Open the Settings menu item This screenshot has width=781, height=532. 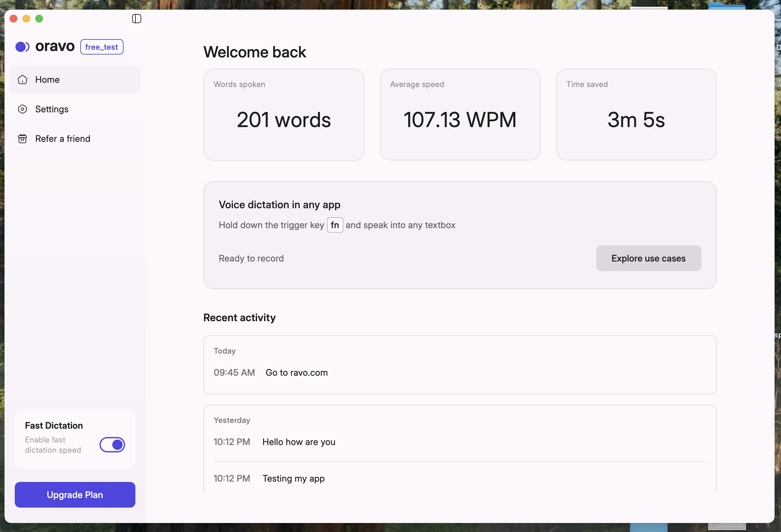point(52,109)
